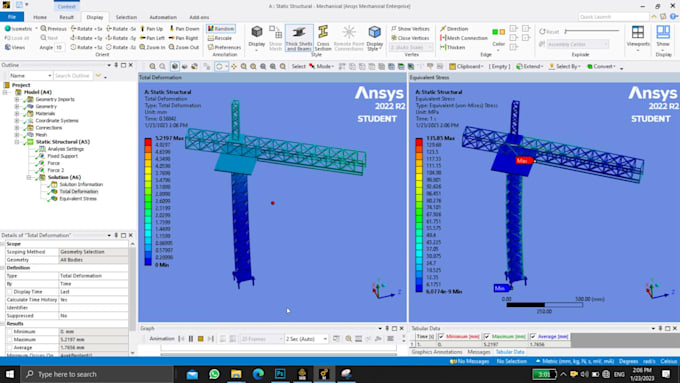Expand Materials tree node
The image size is (680, 383).
point(17,114)
